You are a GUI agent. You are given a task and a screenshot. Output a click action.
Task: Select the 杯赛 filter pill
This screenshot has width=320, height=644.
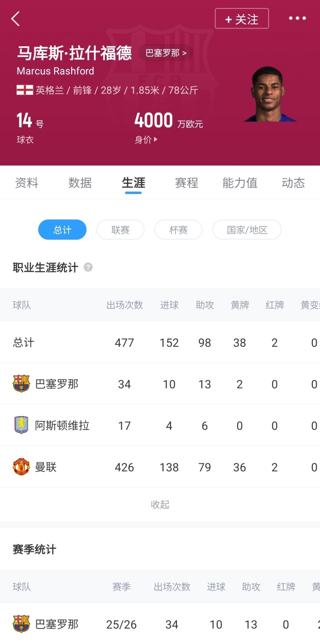click(x=178, y=230)
